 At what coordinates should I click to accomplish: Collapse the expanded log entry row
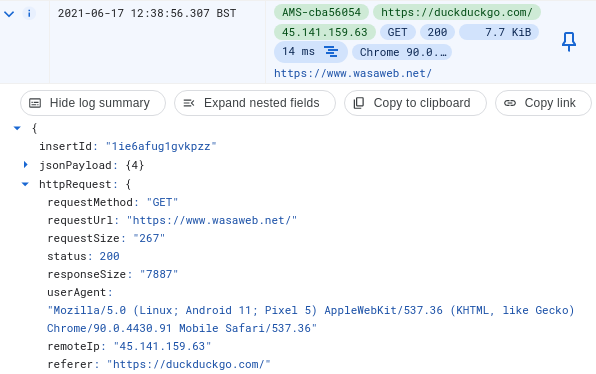pos(9,14)
